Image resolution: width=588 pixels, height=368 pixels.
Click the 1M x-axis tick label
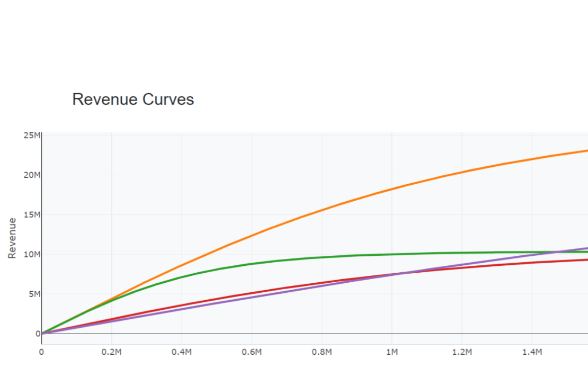[391, 352]
